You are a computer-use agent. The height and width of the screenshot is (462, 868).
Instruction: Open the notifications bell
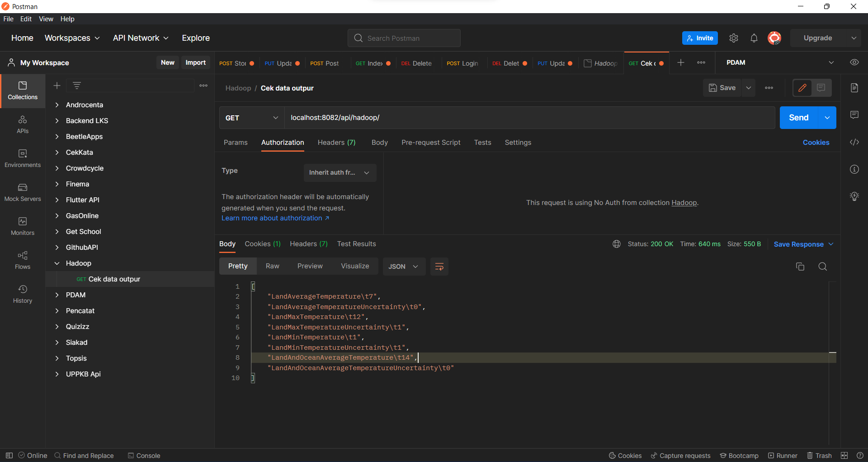point(754,38)
